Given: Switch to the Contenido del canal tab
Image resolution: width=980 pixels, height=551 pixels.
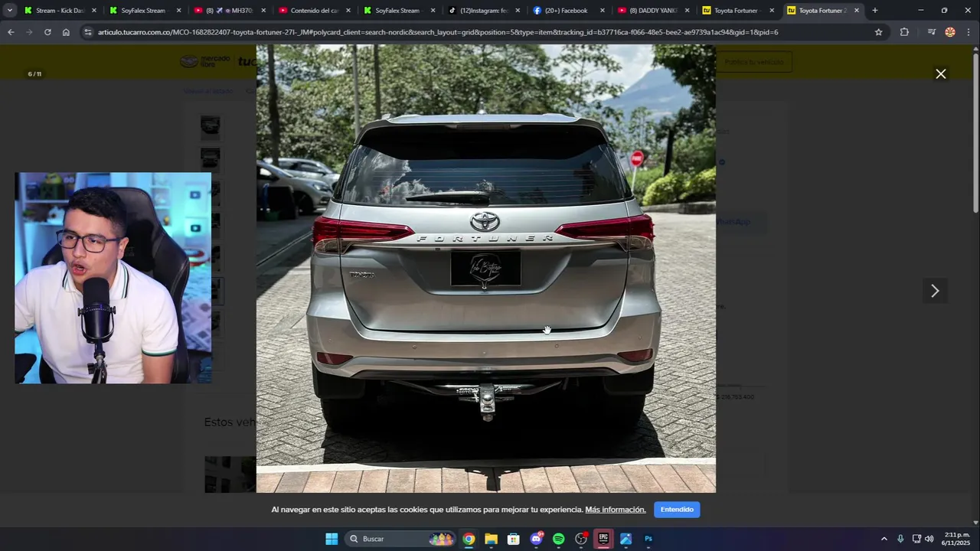Looking at the screenshot, I should click(312, 11).
